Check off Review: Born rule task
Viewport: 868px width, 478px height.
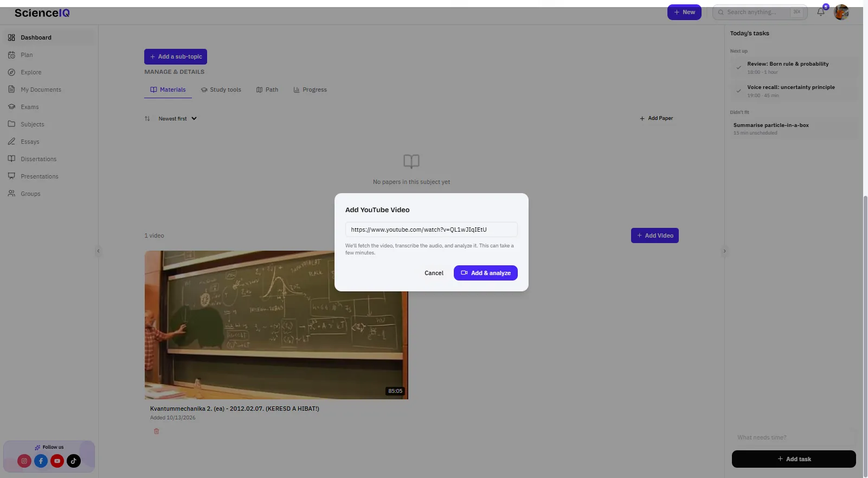(x=738, y=68)
